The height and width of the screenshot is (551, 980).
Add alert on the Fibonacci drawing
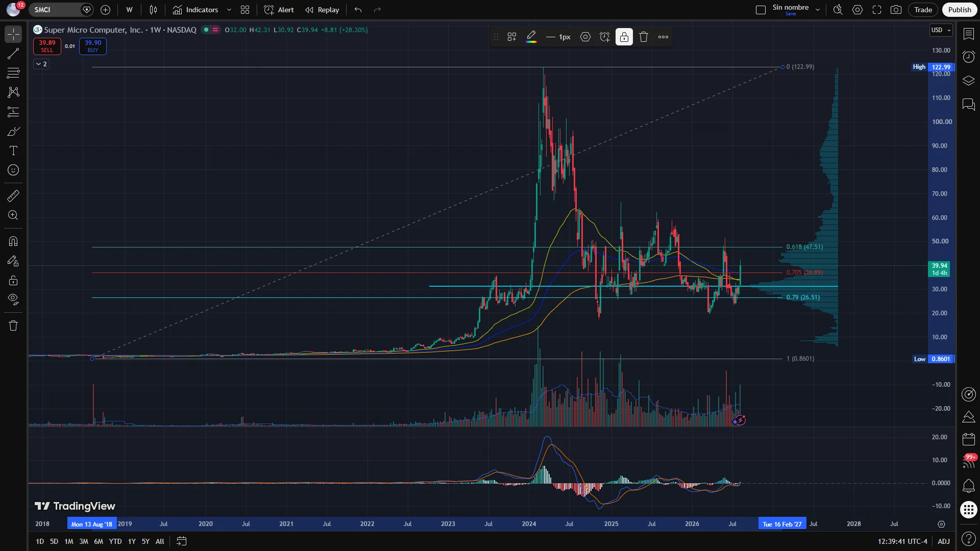[x=605, y=37]
